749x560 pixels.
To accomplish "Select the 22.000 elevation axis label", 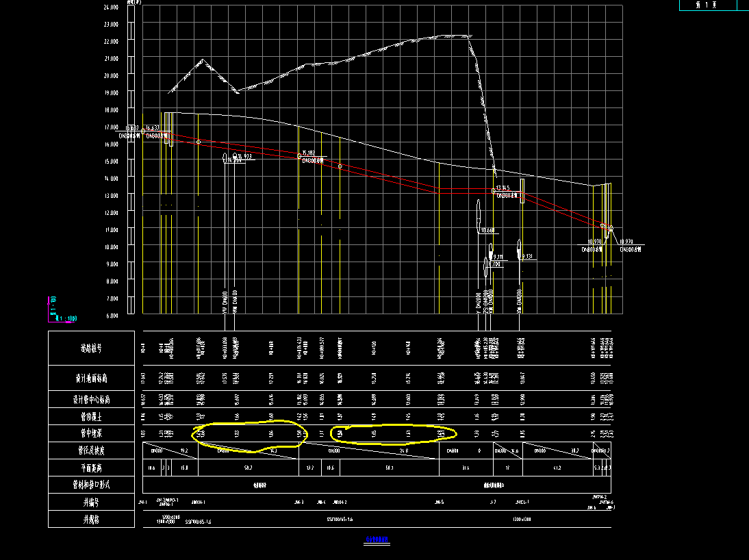I will click(111, 42).
